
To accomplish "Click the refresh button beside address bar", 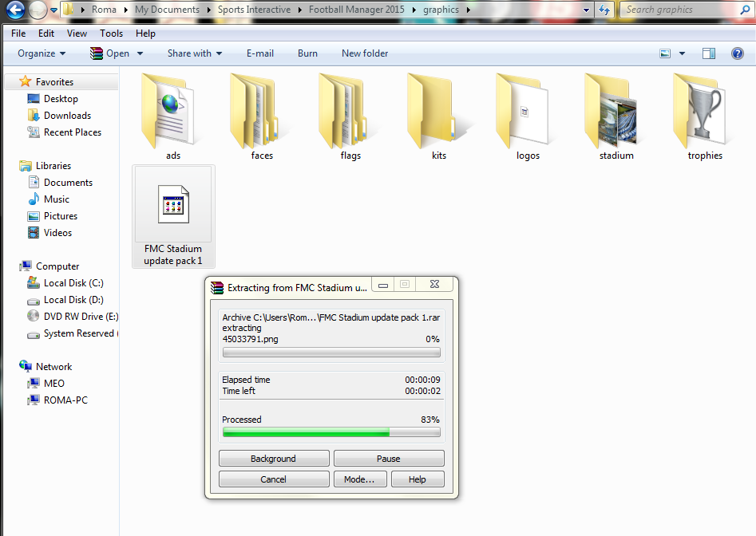I will click(x=604, y=10).
